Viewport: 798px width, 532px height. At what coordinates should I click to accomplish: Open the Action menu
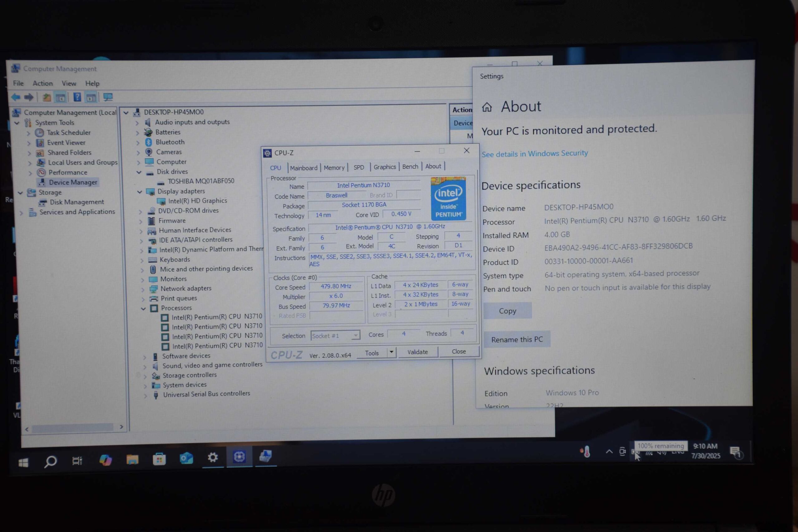pyautogui.click(x=42, y=84)
